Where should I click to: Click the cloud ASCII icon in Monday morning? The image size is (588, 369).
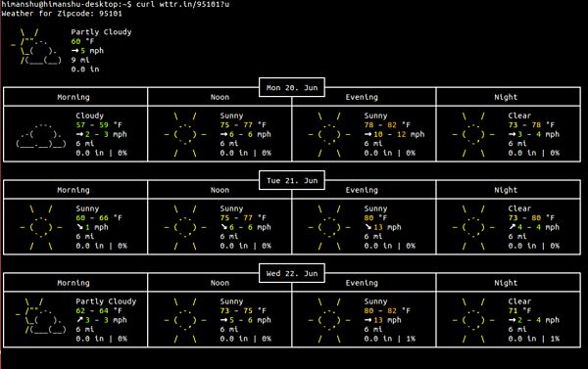point(41,135)
